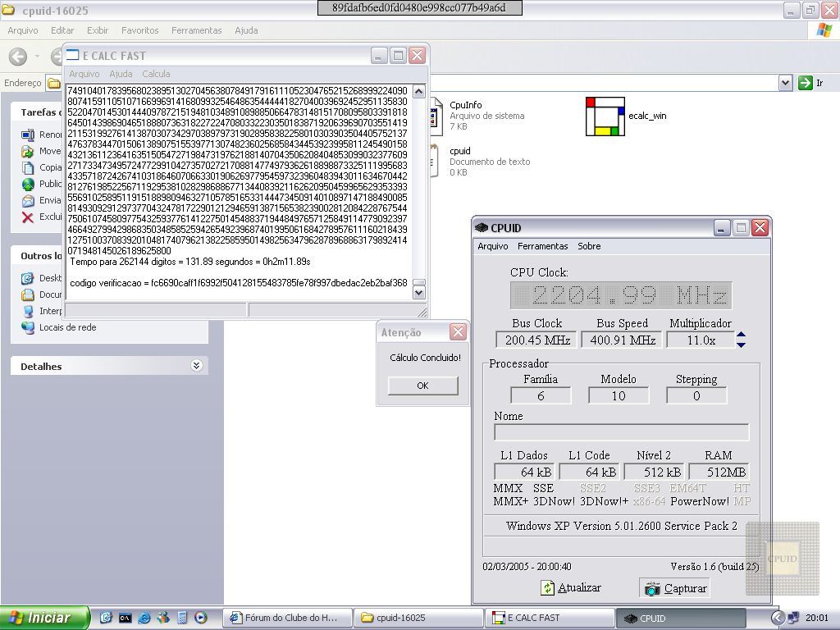Open MSN Messenger quick launch icon
Screen dimensions: 840x630
click(163, 618)
